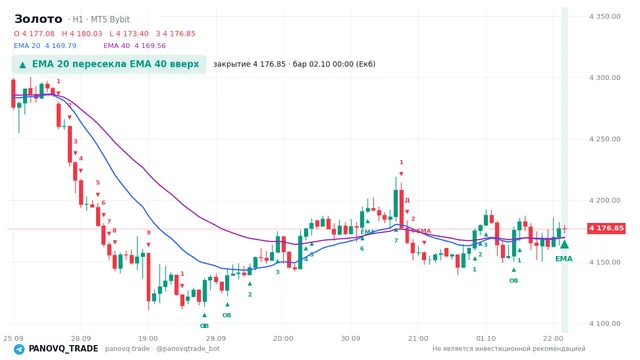Viewport: 640px width, 360px height.
Task: Click the green triangle icon in the EMA banner
Action: click(x=22, y=65)
